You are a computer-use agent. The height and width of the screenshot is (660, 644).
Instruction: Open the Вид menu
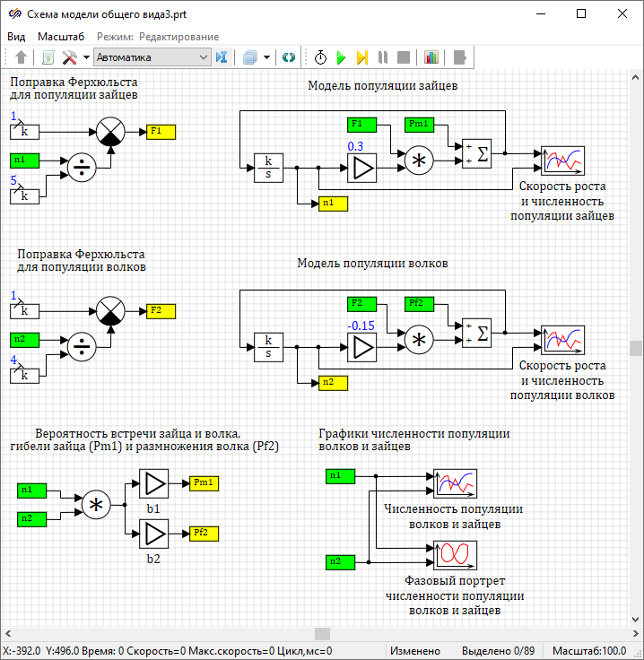[x=16, y=36]
